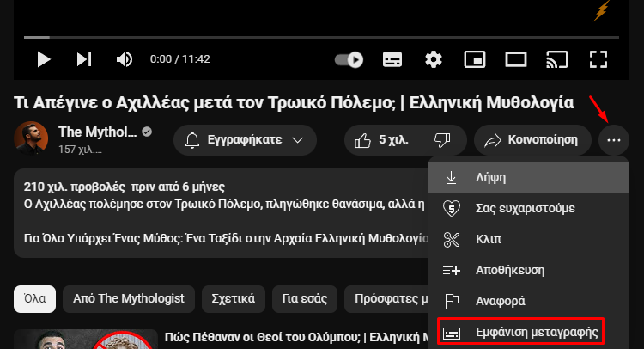The height and width of the screenshot is (349, 644).
Task: Select Σας ευχαριστούμε menu item
Action: pyautogui.click(x=528, y=208)
